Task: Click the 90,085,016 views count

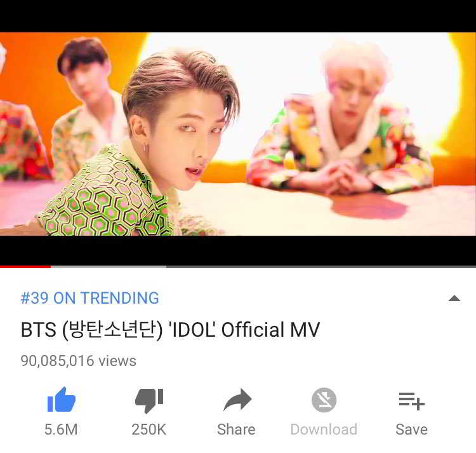Action: tap(78, 361)
